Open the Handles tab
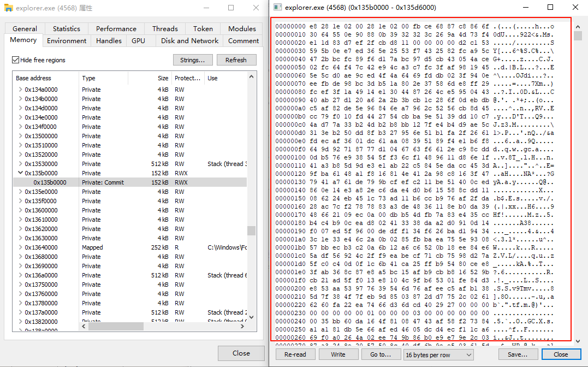The height and width of the screenshot is (367, 588). click(x=109, y=40)
